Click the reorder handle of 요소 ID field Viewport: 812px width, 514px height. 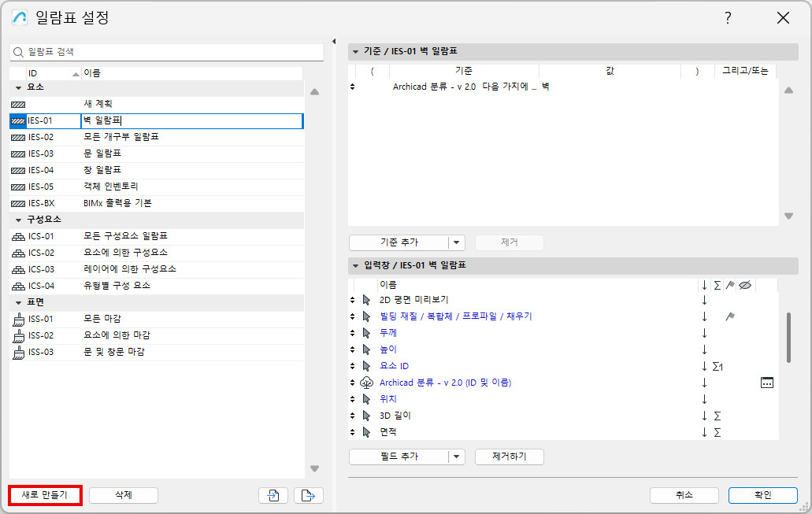coord(353,366)
